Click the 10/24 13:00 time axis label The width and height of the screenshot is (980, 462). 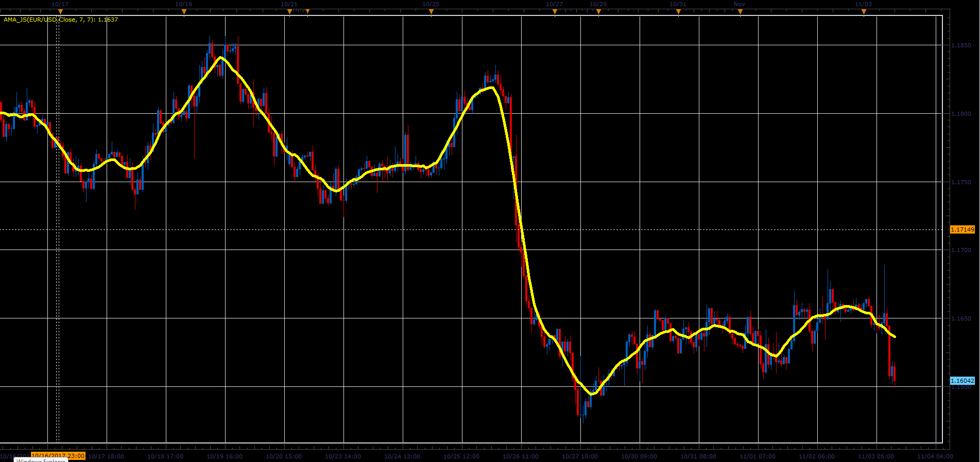pyautogui.click(x=402, y=456)
